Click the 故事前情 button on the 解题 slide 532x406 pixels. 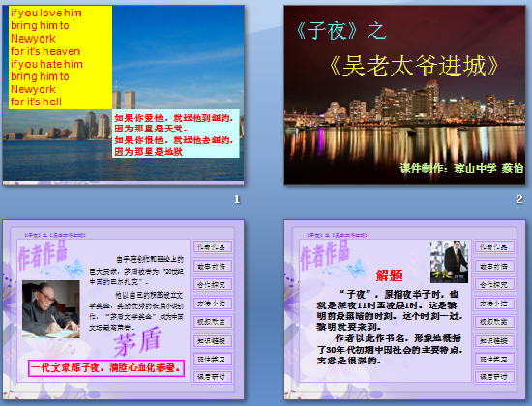(494, 266)
